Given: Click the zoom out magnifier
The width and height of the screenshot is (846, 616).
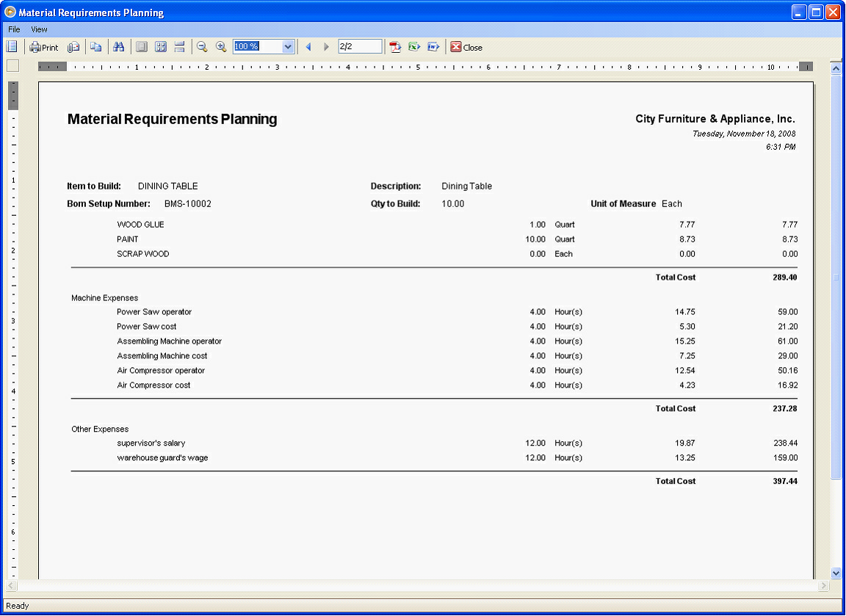Looking at the screenshot, I should click(x=202, y=47).
